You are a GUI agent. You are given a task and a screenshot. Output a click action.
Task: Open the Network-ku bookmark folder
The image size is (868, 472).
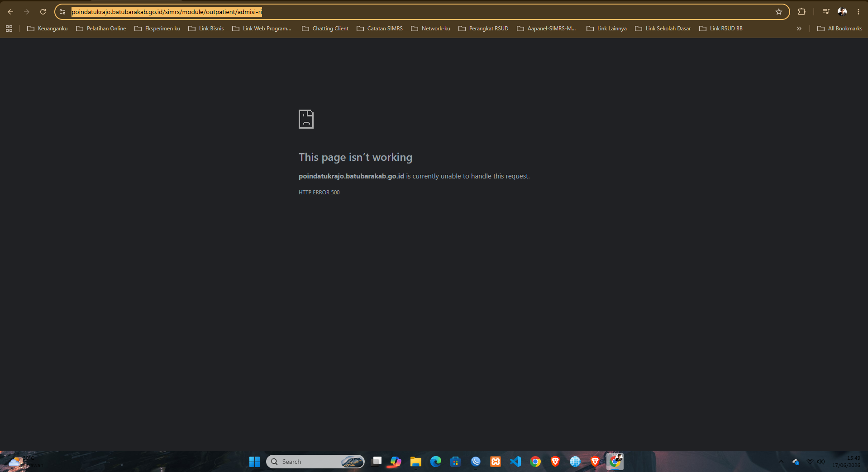[431, 29]
